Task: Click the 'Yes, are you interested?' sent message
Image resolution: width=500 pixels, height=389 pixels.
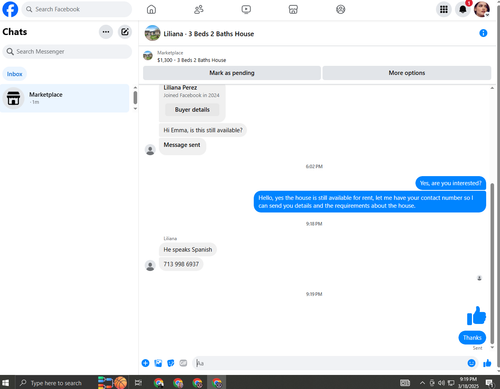Action: click(x=451, y=183)
